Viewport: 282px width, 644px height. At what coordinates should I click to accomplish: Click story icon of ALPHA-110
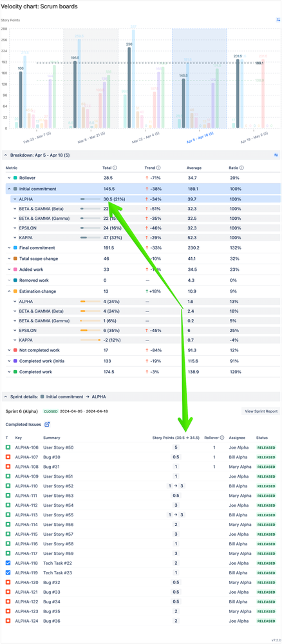point(8,486)
